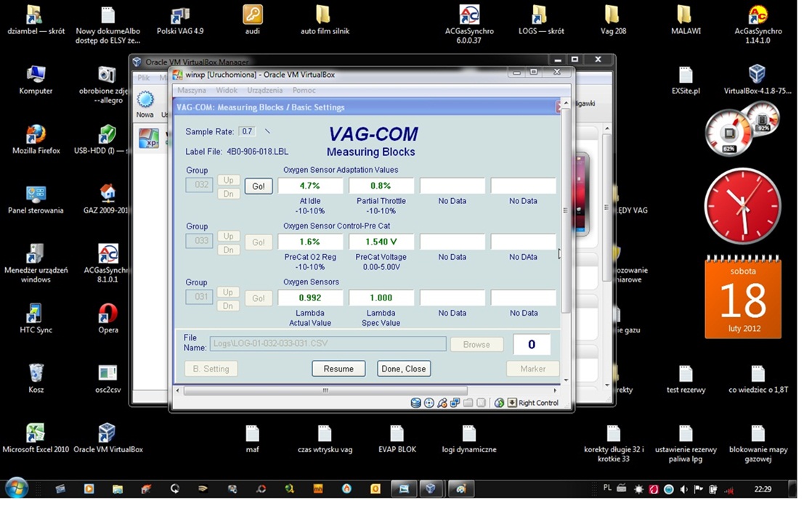Click the hard disk indicator in VirtualBox status bar
The height and width of the screenshot is (508, 812).
pyautogui.click(x=415, y=403)
